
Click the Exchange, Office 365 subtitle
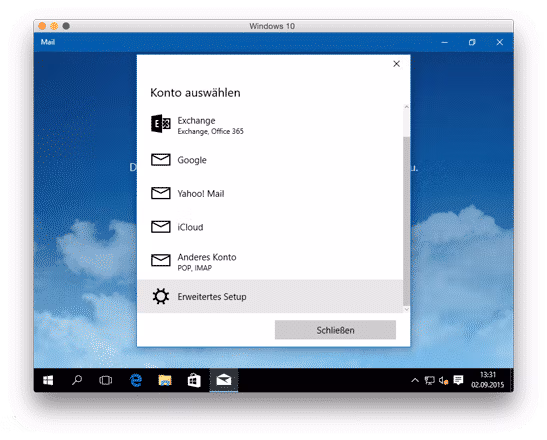pos(211,131)
